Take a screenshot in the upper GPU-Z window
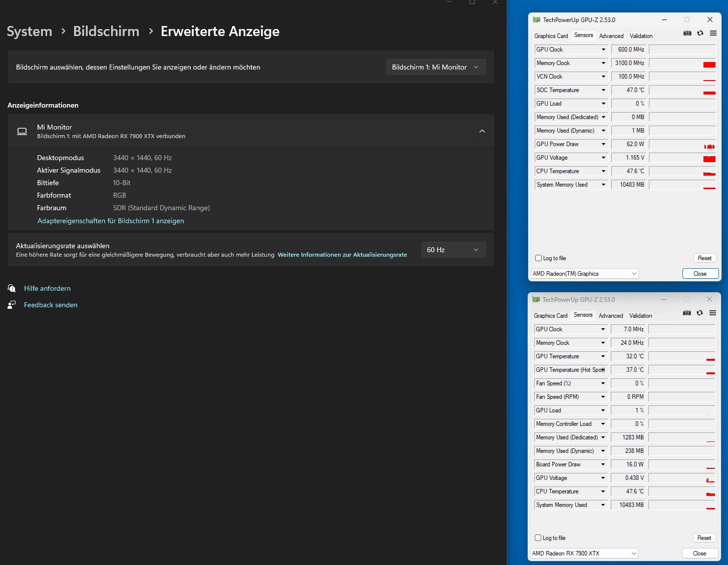Screen dimensions: 728x565 pos(687,33)
